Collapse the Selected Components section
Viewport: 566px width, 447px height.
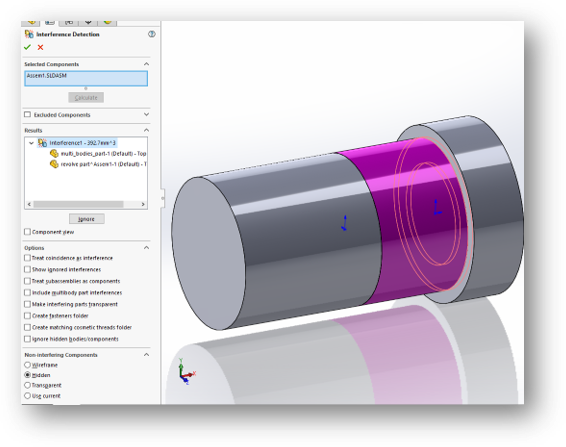pyautogui.click(x=146, y=64)
